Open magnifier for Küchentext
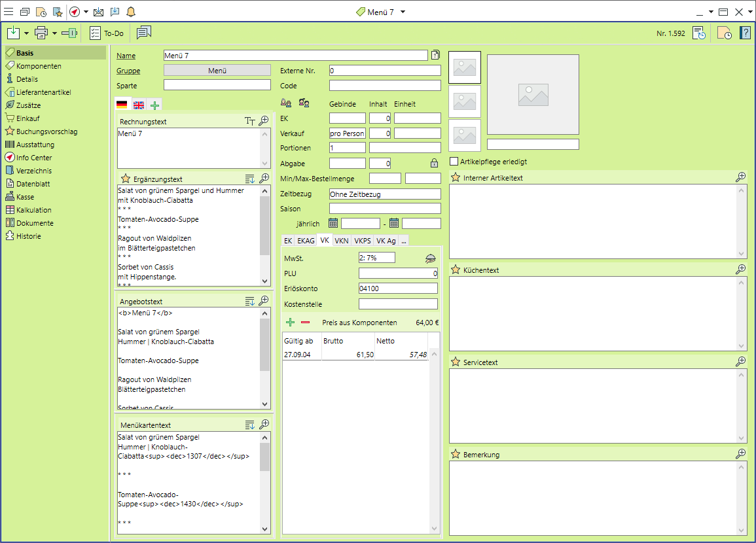This screenshot has height=543, width=756. (x=740, y=270)
